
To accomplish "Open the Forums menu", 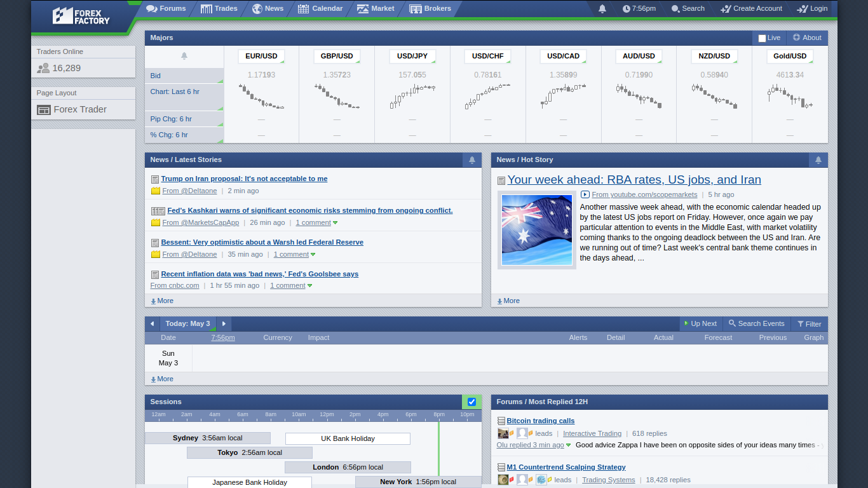I will pos(166,9).
